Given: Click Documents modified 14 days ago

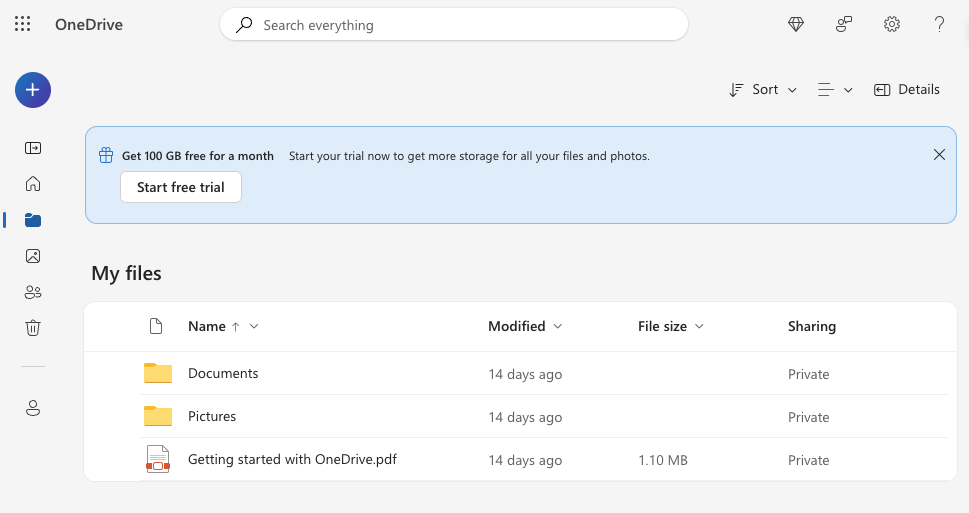Looking at the screenshot, I should pos(525,374).
